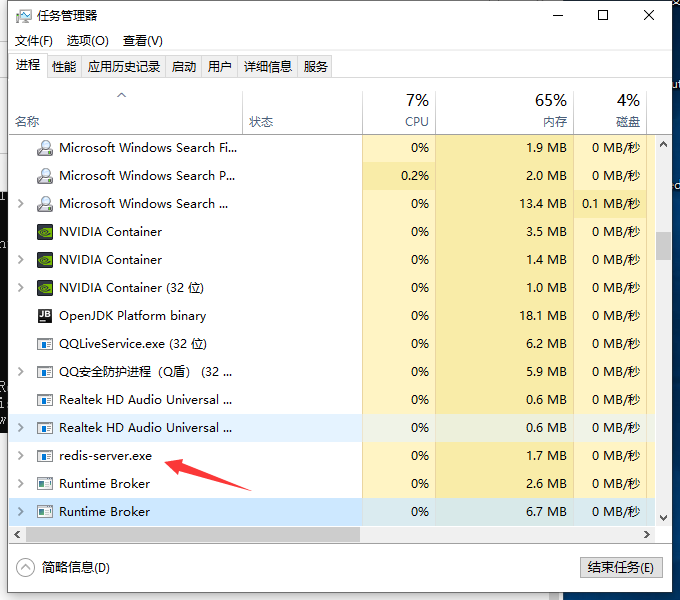
Task: Select the 进程 tab
Action: 28,65
